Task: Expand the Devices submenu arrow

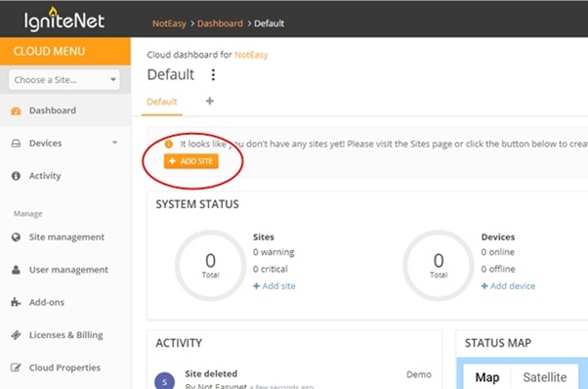Action: click(x=114, y=143)
